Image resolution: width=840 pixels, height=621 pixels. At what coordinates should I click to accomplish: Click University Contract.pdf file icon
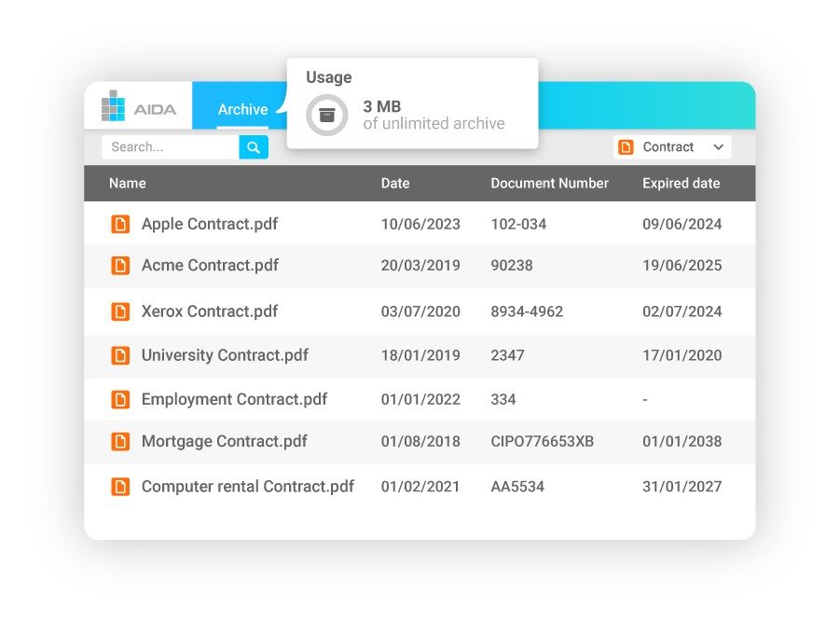tap(120, 355)
